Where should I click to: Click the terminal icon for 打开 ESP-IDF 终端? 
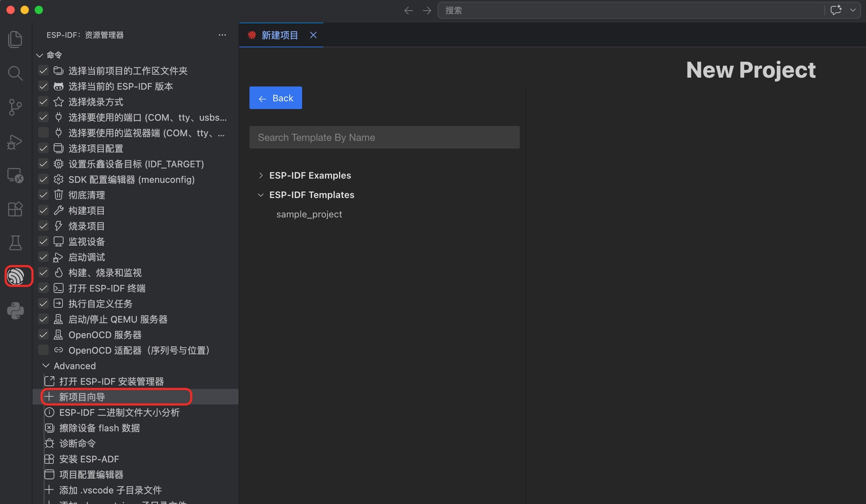pyautogui.click(x=58, y=288)
